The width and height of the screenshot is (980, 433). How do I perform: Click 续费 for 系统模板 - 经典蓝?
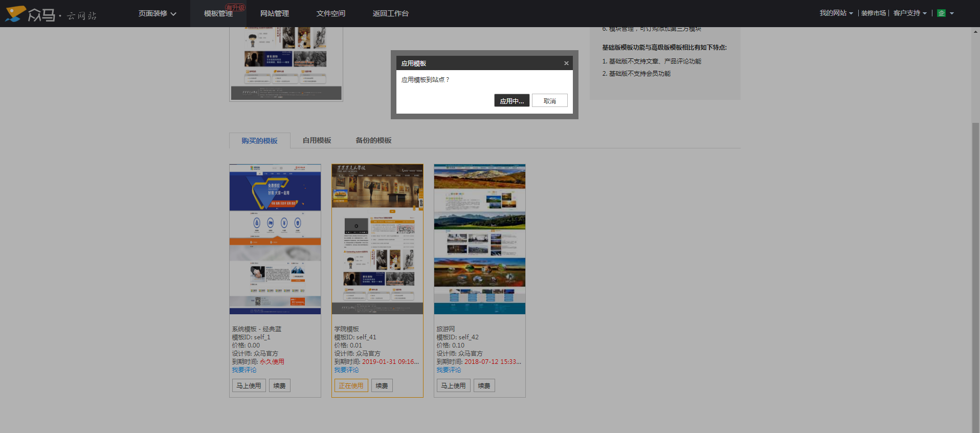point(280,385)
